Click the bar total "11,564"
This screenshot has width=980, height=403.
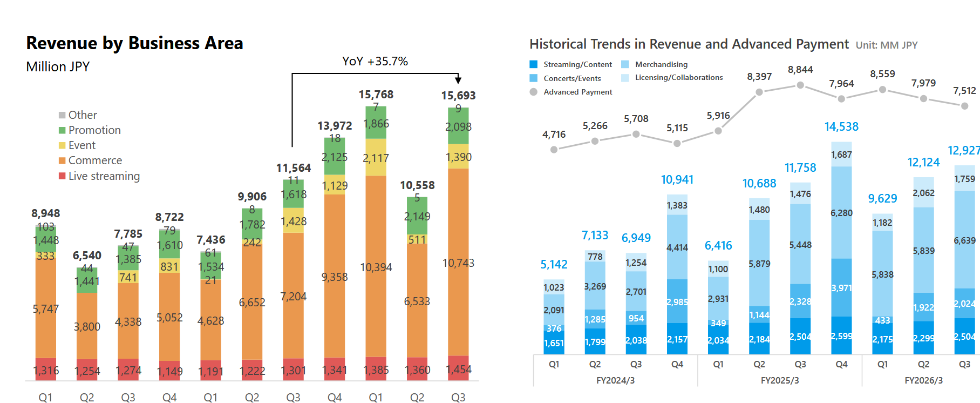click(294, 168)
